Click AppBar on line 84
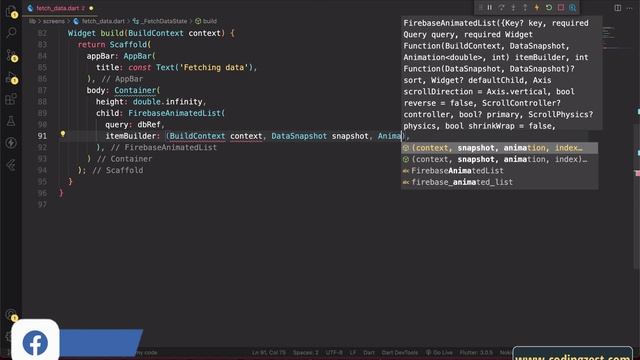The image size is (640, 360). pyautogui.click(x=137, y=56)
